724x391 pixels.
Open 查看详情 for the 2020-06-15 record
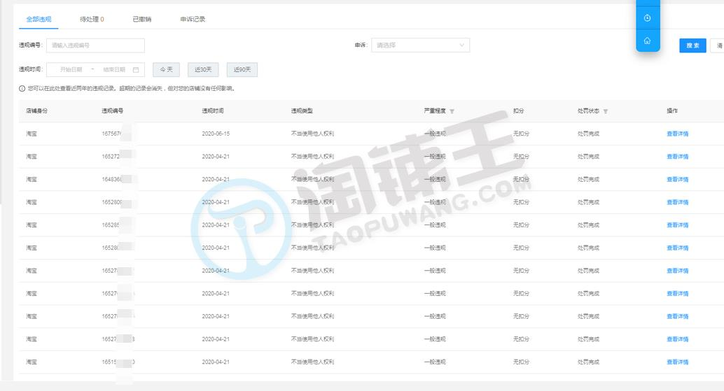(677, 134)
